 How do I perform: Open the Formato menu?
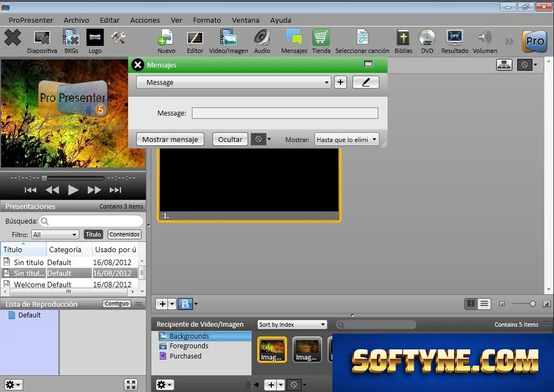click(206, 20)
